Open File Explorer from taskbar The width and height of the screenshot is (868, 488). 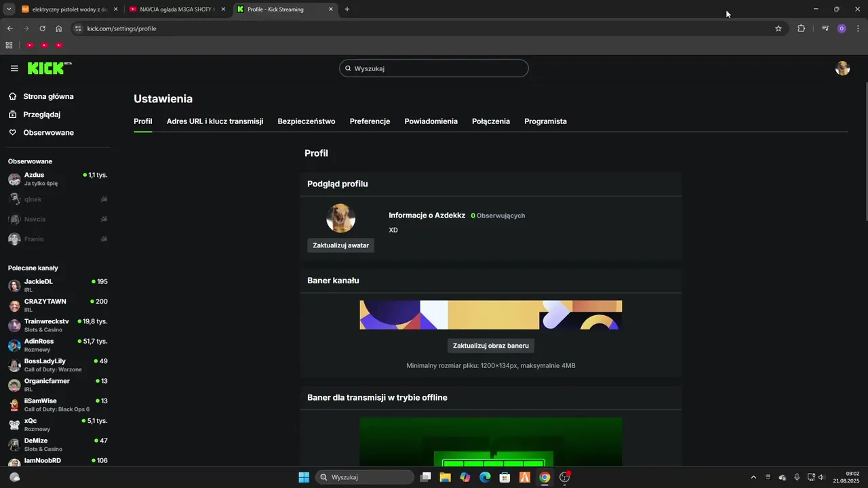coord(445,477)
